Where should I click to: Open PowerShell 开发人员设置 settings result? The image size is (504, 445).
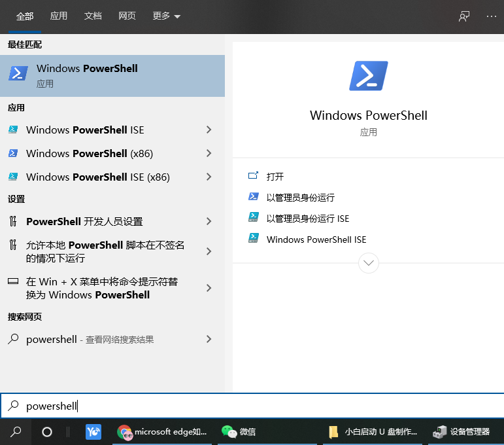click(84, 221)
